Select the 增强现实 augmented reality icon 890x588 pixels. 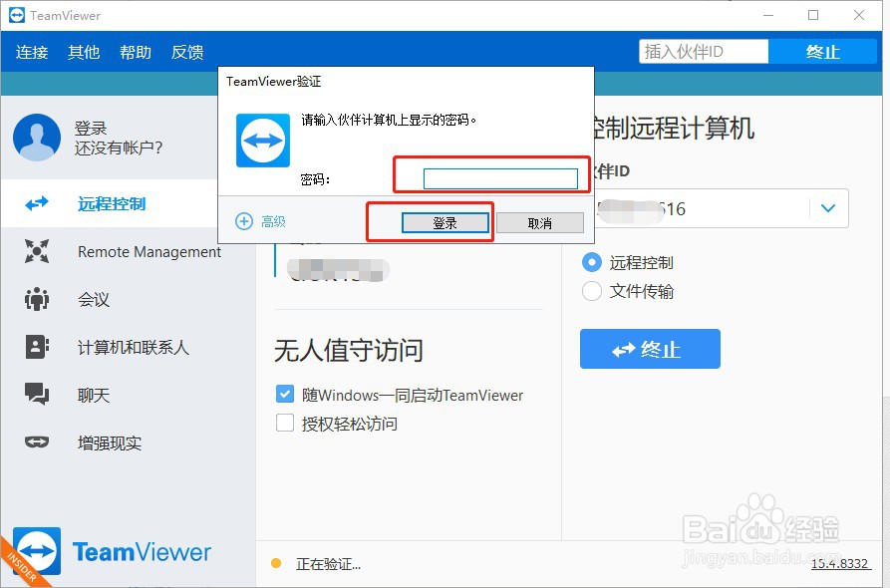pyautogui.click(x=36, y=442)
